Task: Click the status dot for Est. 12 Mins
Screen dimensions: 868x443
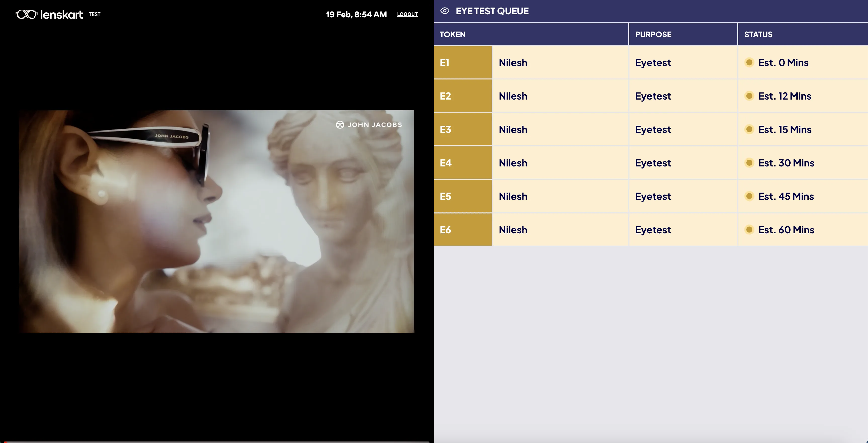Action: [749, 96]
